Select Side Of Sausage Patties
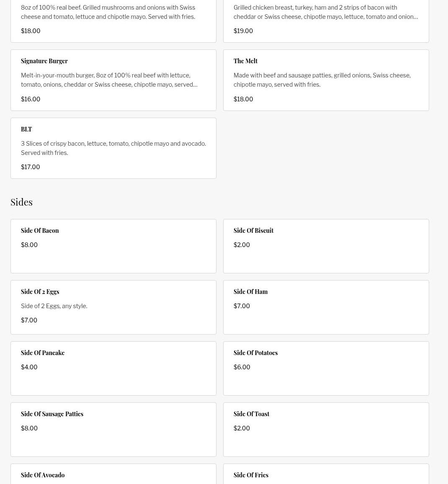448x484 pixels. click(x=113, y=429)
